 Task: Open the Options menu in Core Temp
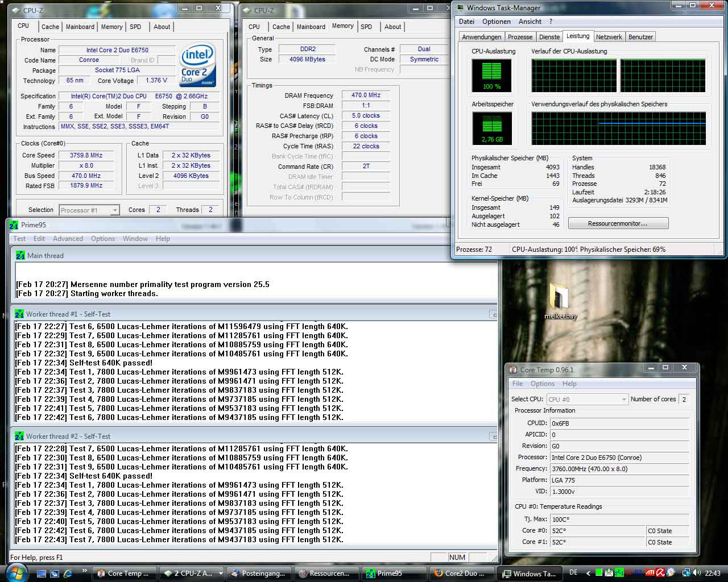coord(543,384)
